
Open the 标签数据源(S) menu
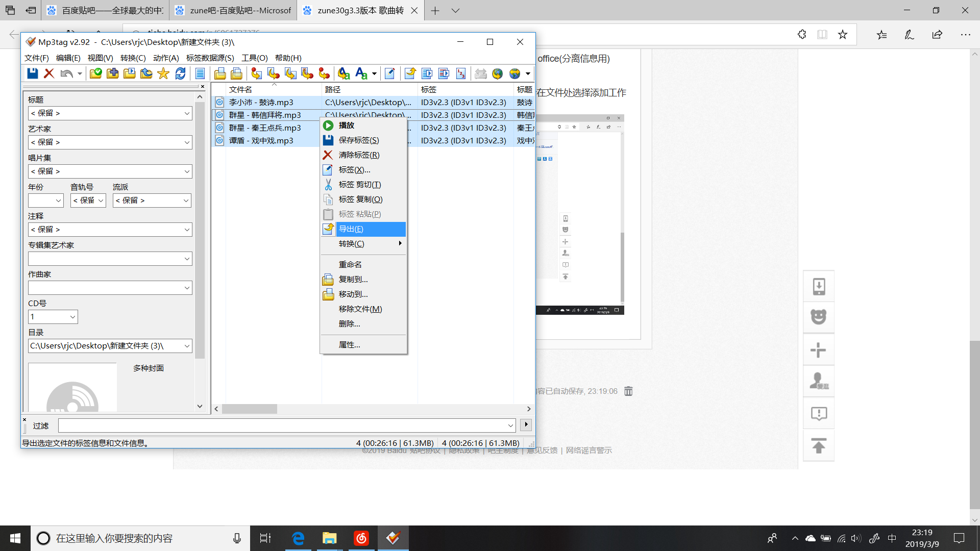click(x=210, y=58)
